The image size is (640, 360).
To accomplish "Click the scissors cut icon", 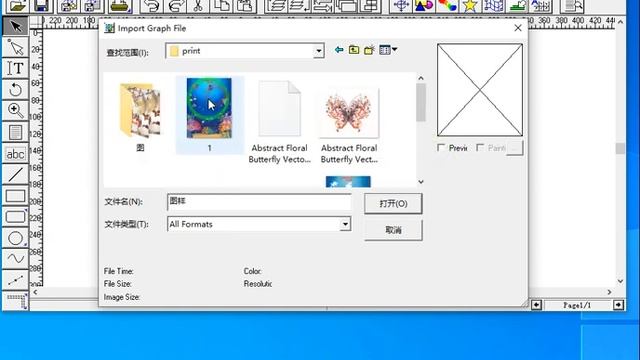I will (x=198, y=6).
